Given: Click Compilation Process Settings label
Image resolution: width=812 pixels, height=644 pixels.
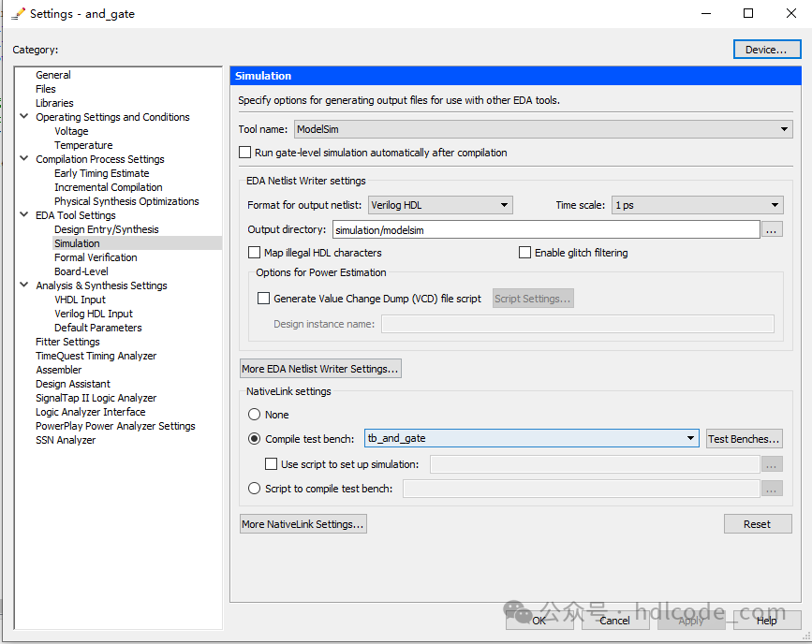Looking at the screenshot, I should pos(100,159).
